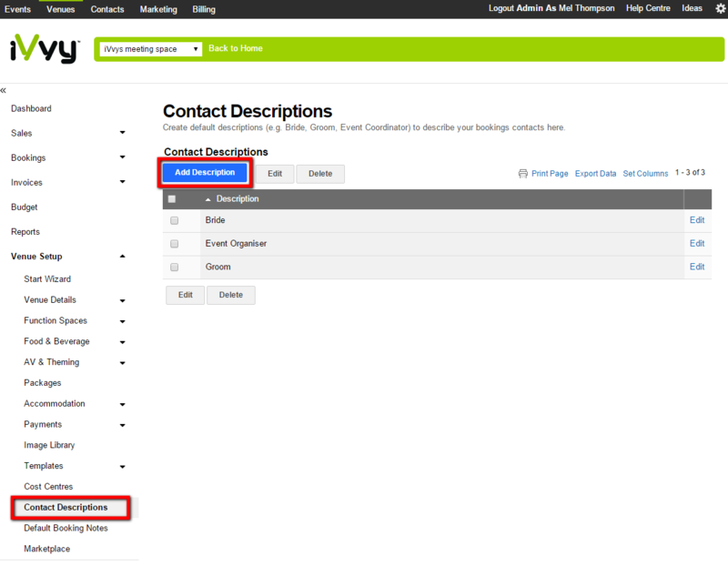Expand the Invoices sidebar section
Screen dimensions: 728x566
[x=122, y=182]
